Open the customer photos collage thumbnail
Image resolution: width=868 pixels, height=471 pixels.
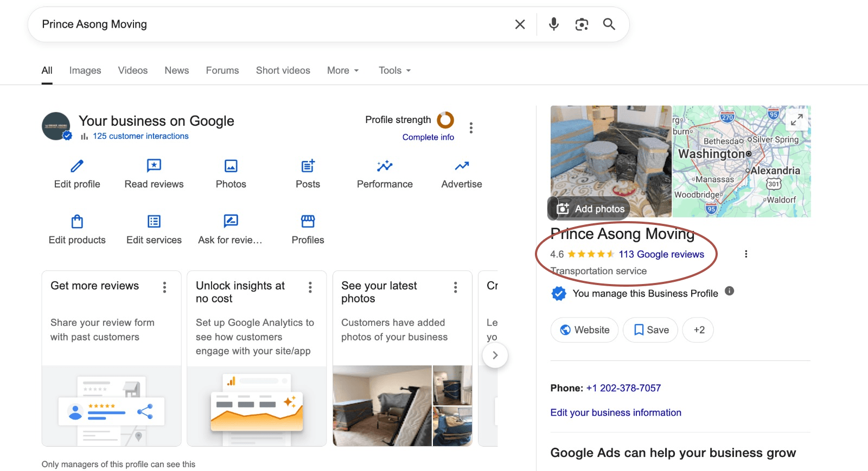[x=403, y=406]
